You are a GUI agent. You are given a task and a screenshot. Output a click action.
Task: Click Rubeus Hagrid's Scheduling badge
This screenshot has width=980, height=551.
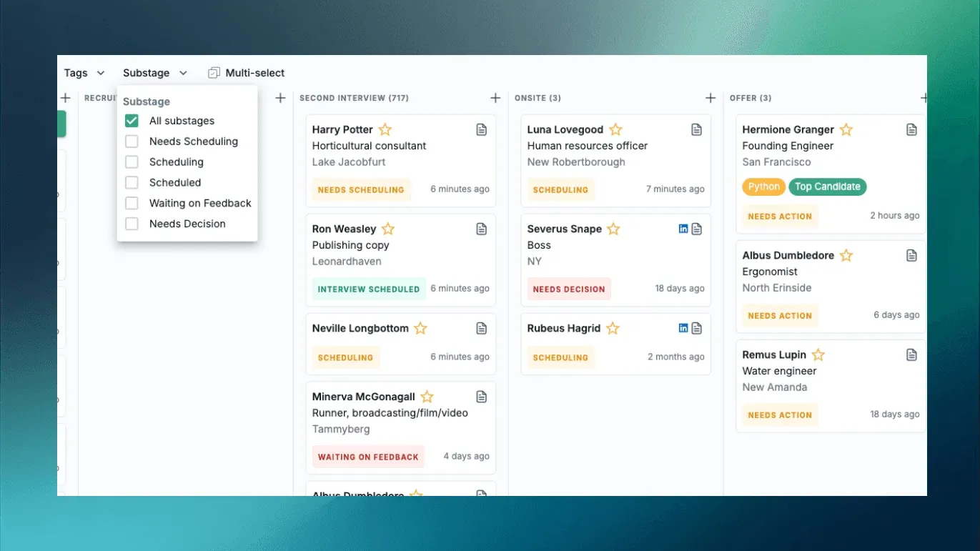click(x=560, y=357)
